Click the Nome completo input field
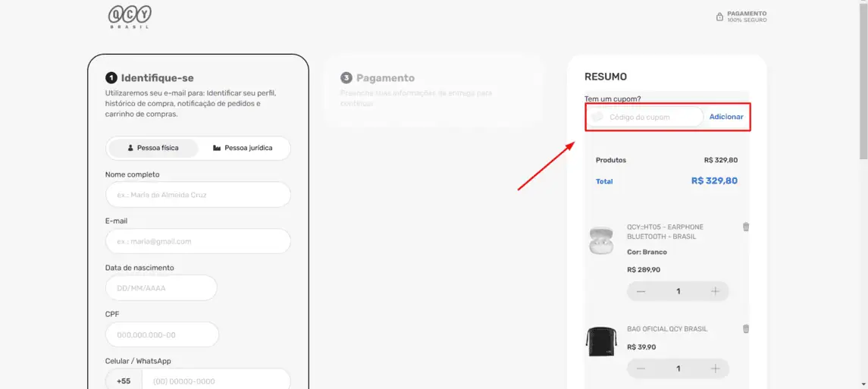Screen dimensions: 868x389 point(198,195)
